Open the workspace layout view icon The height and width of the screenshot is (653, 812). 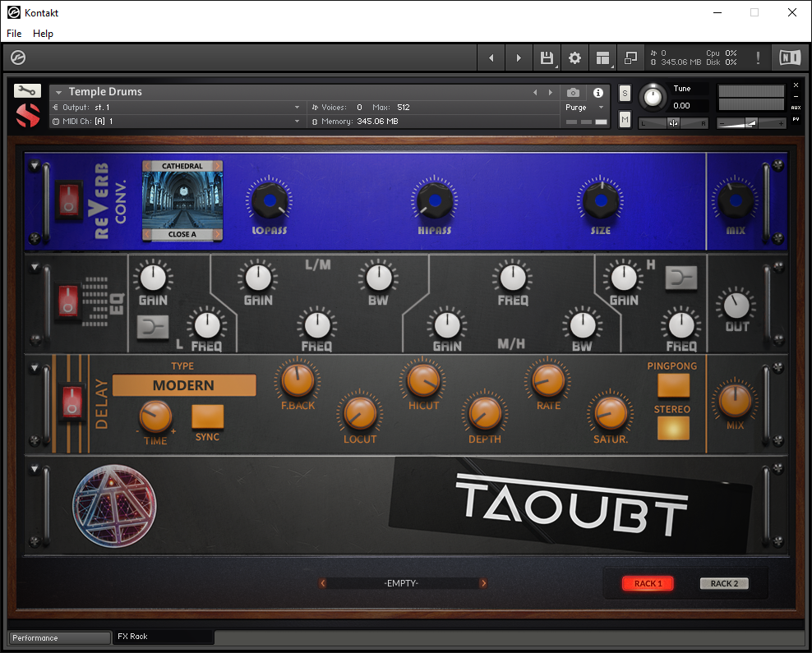602,58
